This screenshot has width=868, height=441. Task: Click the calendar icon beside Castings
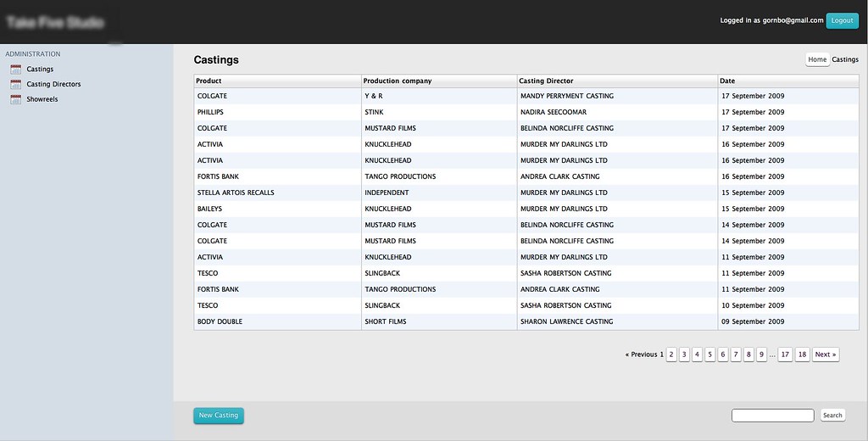pyautogui.click(x=15, y=70)
